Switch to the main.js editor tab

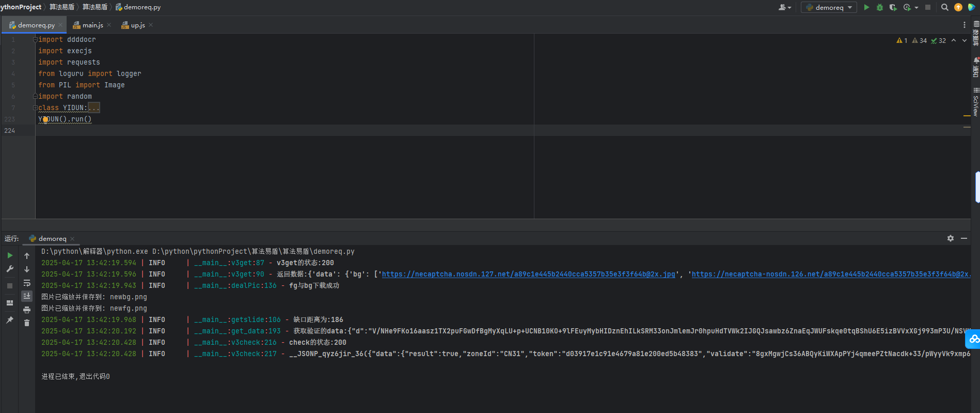[x=92, y=25]
